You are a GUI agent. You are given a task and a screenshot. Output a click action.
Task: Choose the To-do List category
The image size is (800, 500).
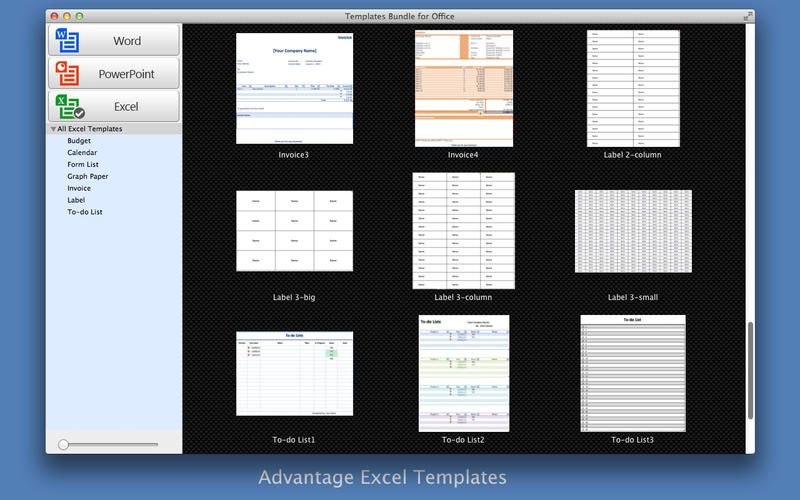pyautogui.click(x=85, y=212)
